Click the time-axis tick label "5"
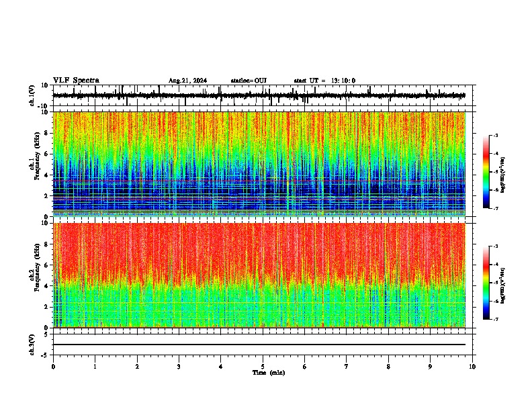 click(x=263, y=366)
